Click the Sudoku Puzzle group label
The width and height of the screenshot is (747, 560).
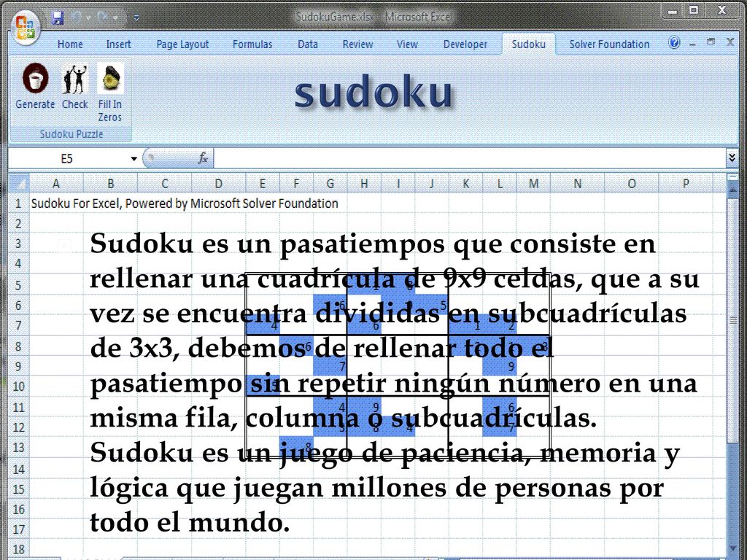(x=71, y=134)
